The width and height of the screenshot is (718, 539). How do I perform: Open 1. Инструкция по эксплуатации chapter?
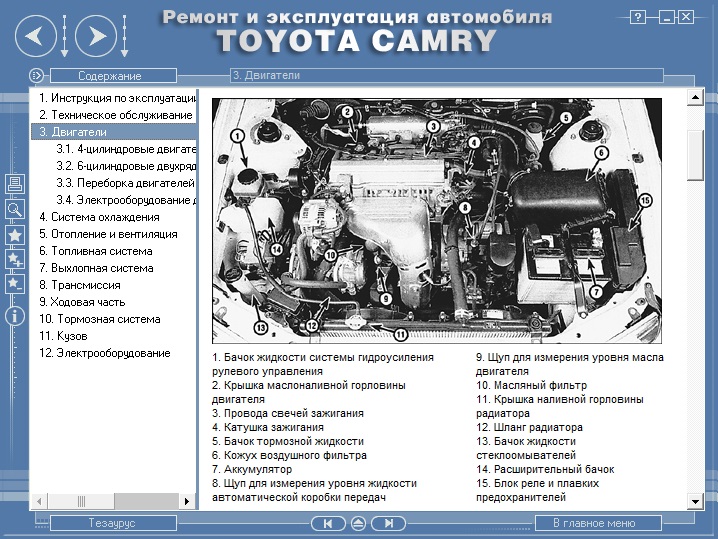pos(118,98)
